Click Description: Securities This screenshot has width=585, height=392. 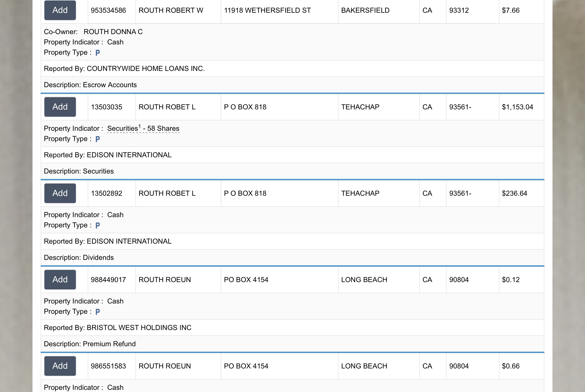tap(79, 171)
